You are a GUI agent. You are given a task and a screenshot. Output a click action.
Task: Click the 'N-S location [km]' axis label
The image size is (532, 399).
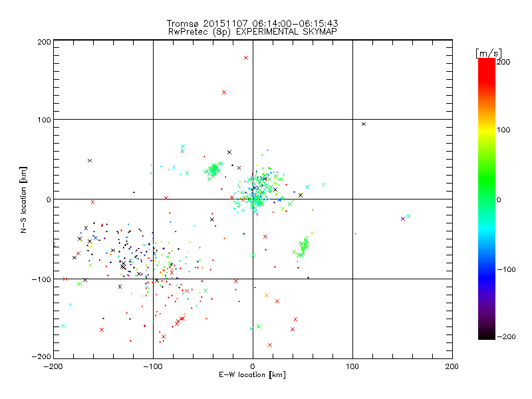point(23,199)
